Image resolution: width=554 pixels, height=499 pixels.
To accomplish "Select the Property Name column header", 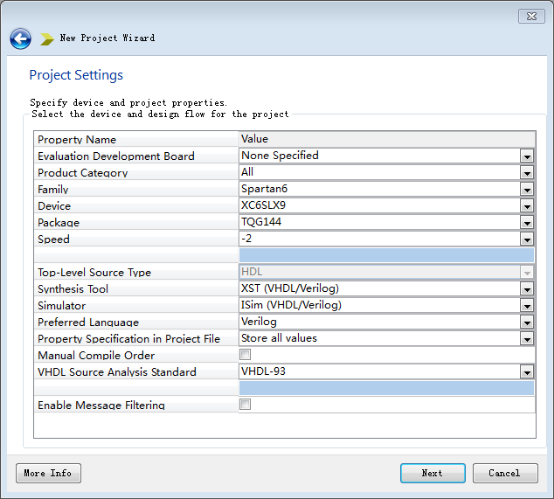I will click(136, 139).
